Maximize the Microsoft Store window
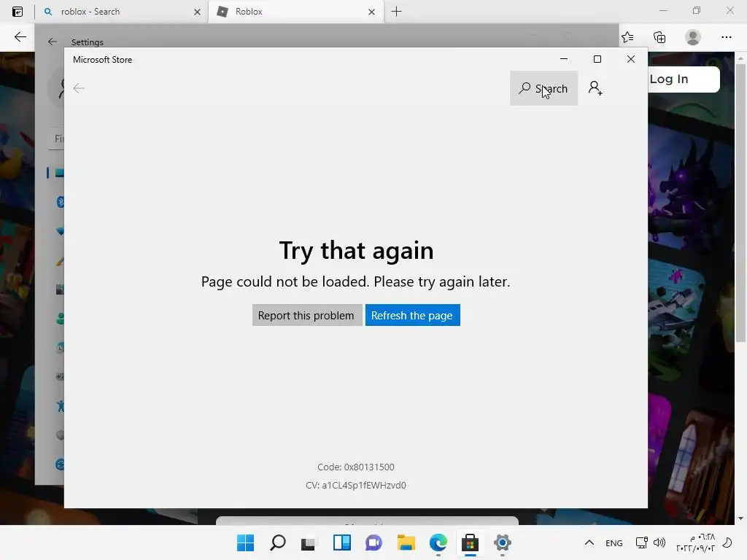The image size is (747, 560). tap(597, 59)
